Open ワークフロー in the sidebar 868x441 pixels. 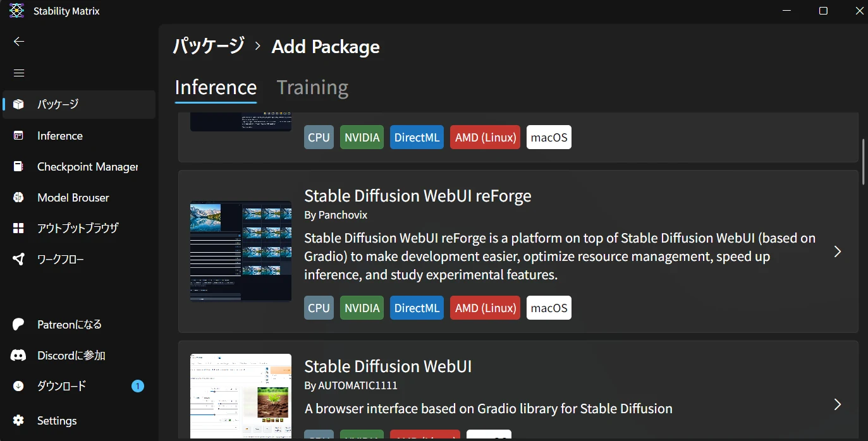(79, 259)
